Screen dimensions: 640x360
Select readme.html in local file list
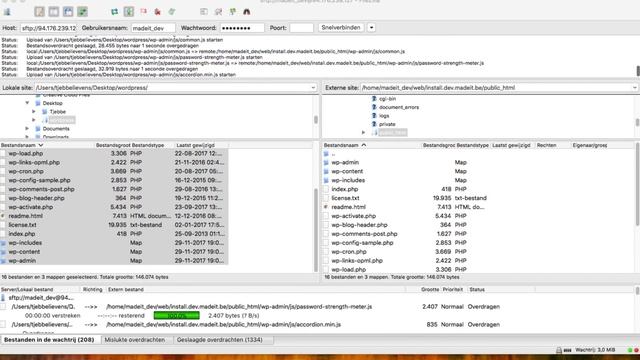click(114, 216)
